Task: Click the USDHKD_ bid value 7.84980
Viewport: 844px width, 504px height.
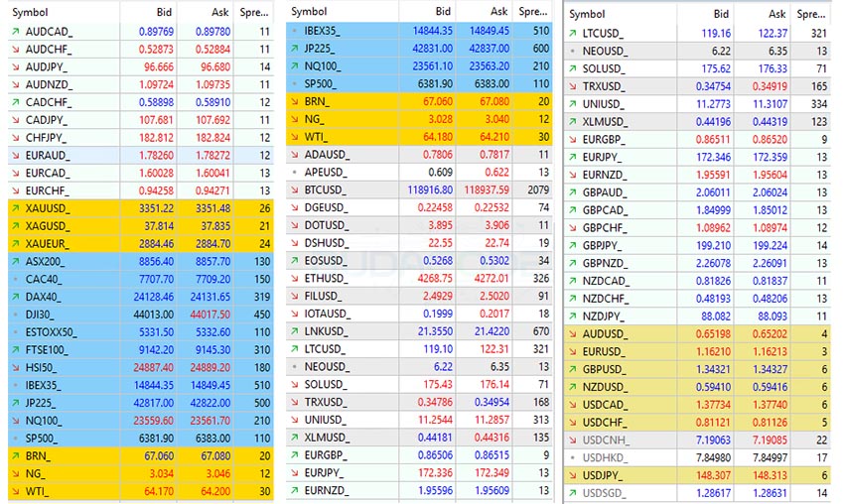Action: 713,458
